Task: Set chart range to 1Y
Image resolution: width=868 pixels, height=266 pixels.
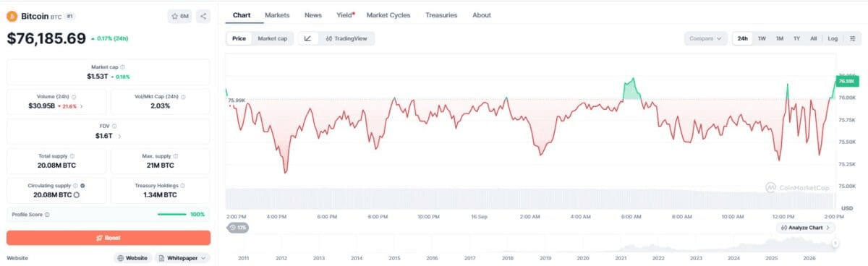Action: 796,38
